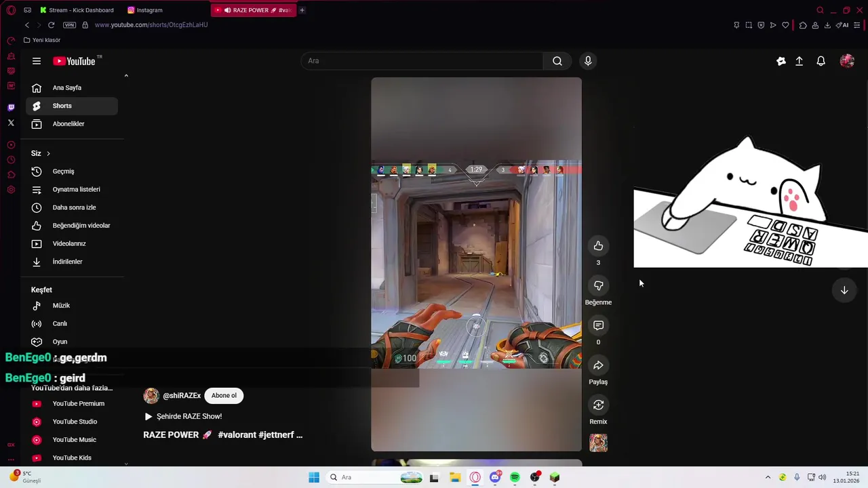Open Opera easy setup sliders
Image resolution: width=868 pixels, height=488 pixels.
click(857, 25)
